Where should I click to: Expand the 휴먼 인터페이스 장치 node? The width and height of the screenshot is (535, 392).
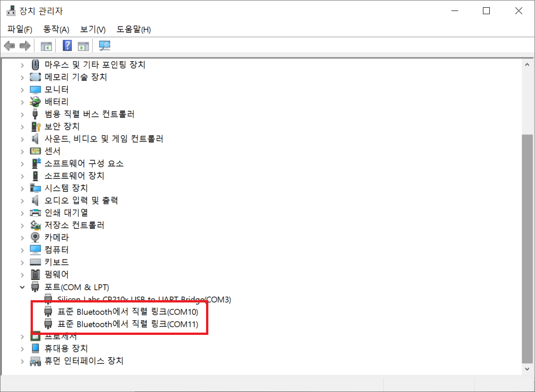[22, 361]
